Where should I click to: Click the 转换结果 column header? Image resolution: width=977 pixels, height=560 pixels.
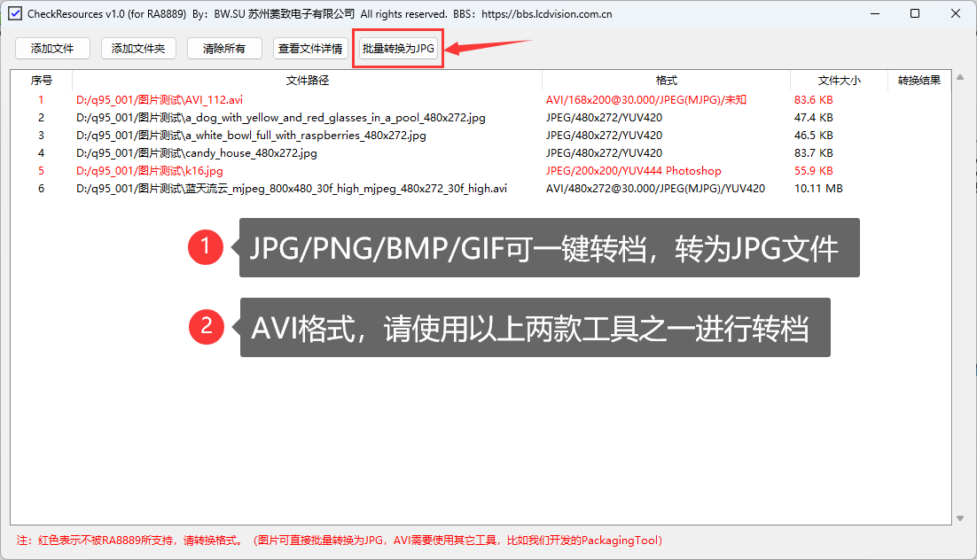point(918,81)
